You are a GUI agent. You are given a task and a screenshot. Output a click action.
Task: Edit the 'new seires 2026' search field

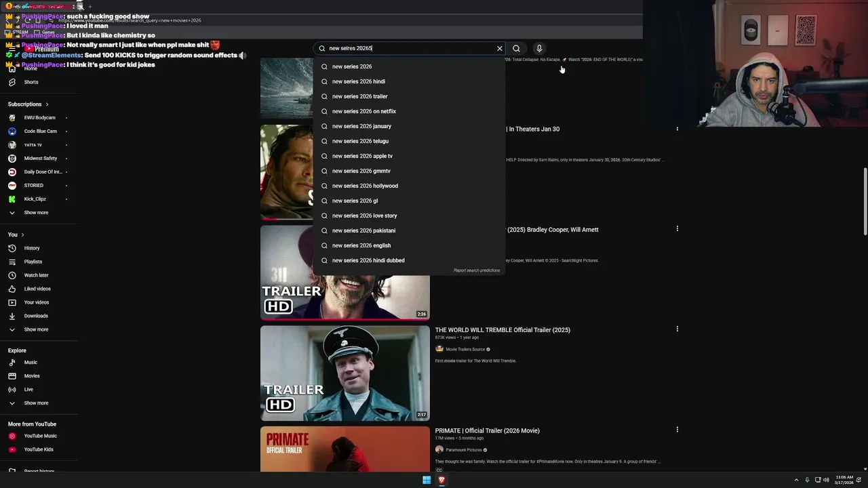(x=409, y=48)
